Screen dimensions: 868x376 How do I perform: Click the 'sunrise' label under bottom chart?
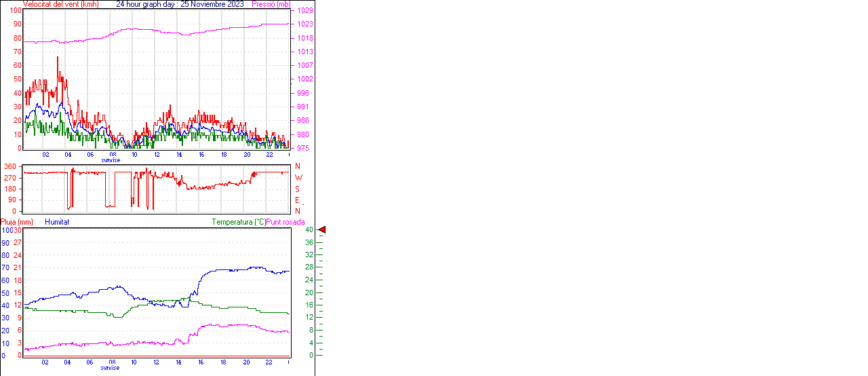[111, 368]
